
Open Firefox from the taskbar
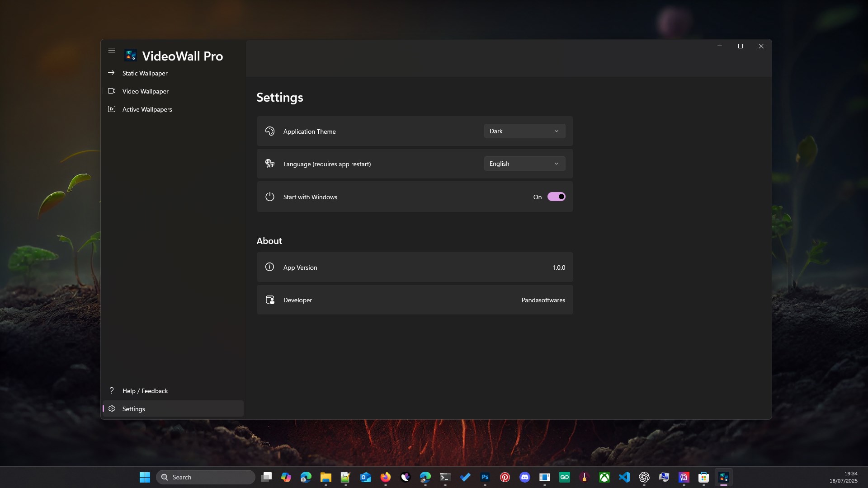(x=386, y=477)
